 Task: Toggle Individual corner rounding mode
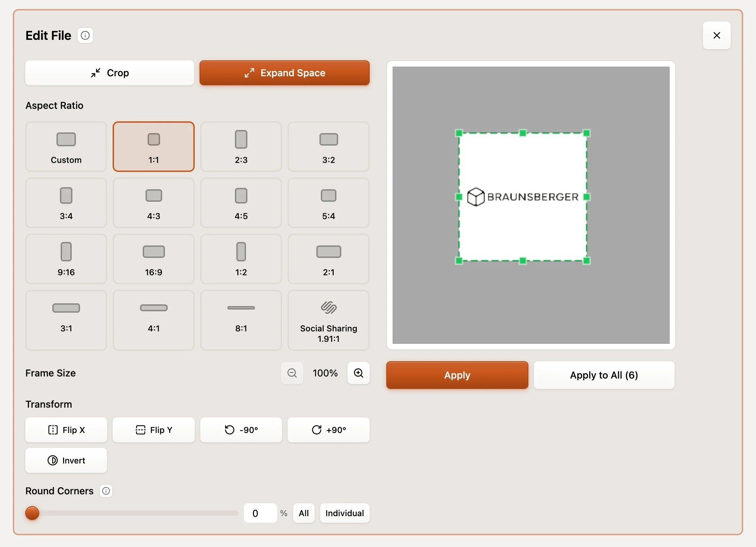click(344, 513)
